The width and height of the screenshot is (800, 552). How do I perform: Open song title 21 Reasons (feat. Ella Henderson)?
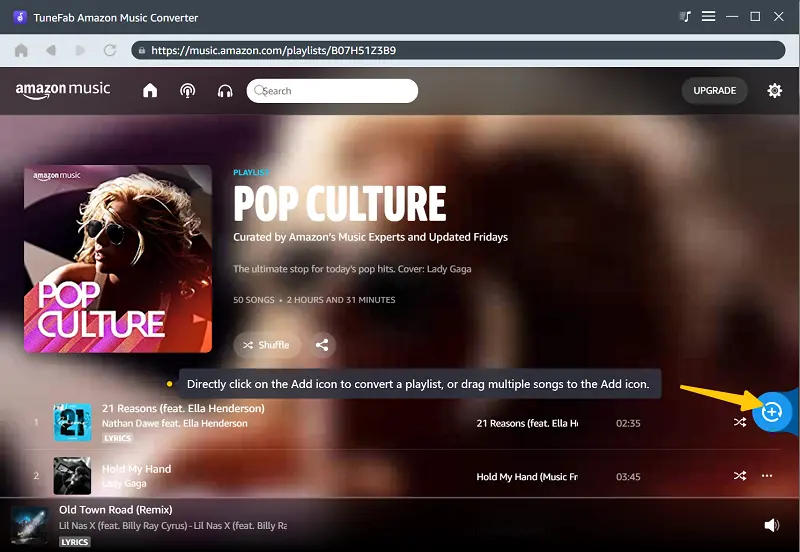[183, 408]
